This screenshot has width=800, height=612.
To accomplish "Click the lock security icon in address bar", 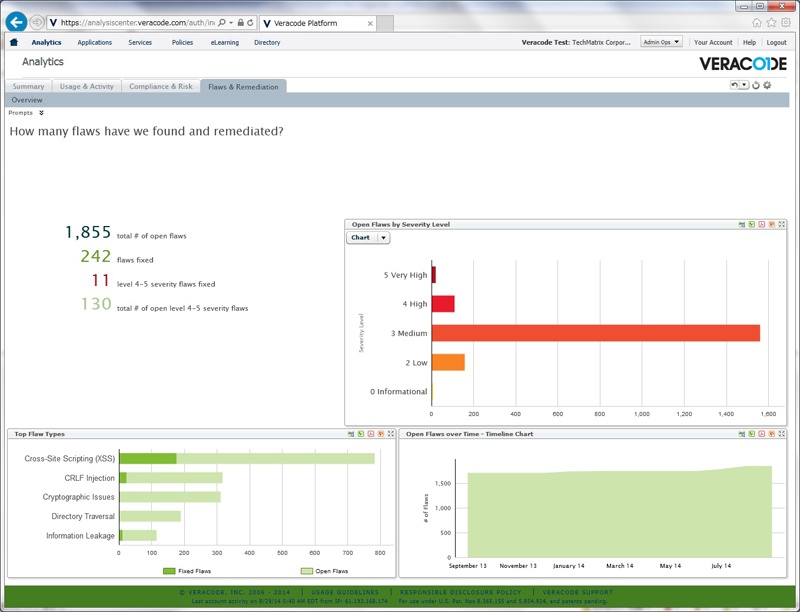I will point(240,23).
